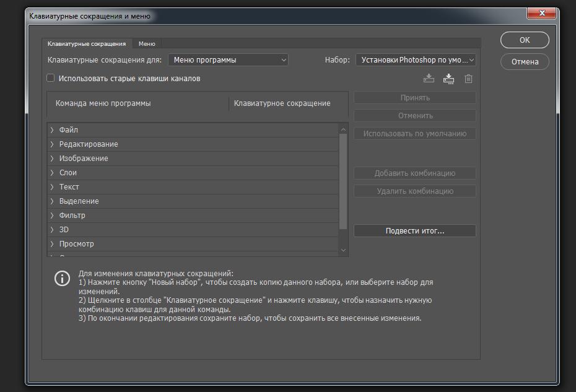The width and height of the screenshot is (576, 392).
Task: Click the 'Отменить' button
Action: [x=415, y=116]
